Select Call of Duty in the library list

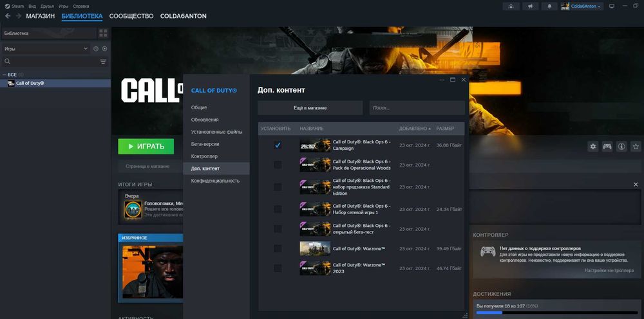coord(55,83)
